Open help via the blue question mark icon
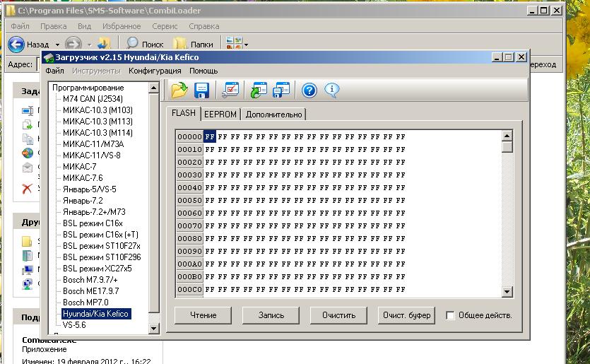The image size is (590, 364). [x=309, y=90]
